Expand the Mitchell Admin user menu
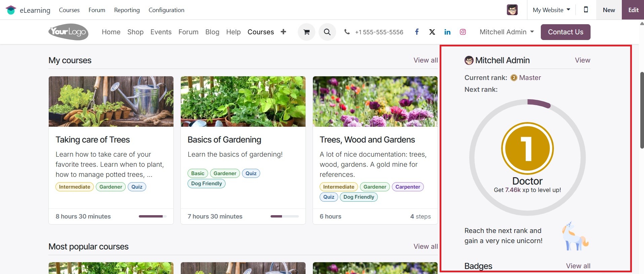 507,32
